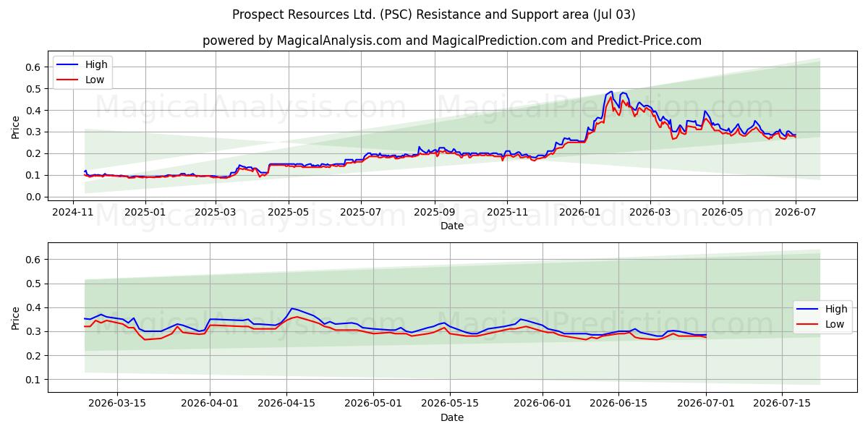This screenshot has width=868, height=434.
Task: Click the '2026-04-15' x-axis label on lower chart
Action: (286, 404)
